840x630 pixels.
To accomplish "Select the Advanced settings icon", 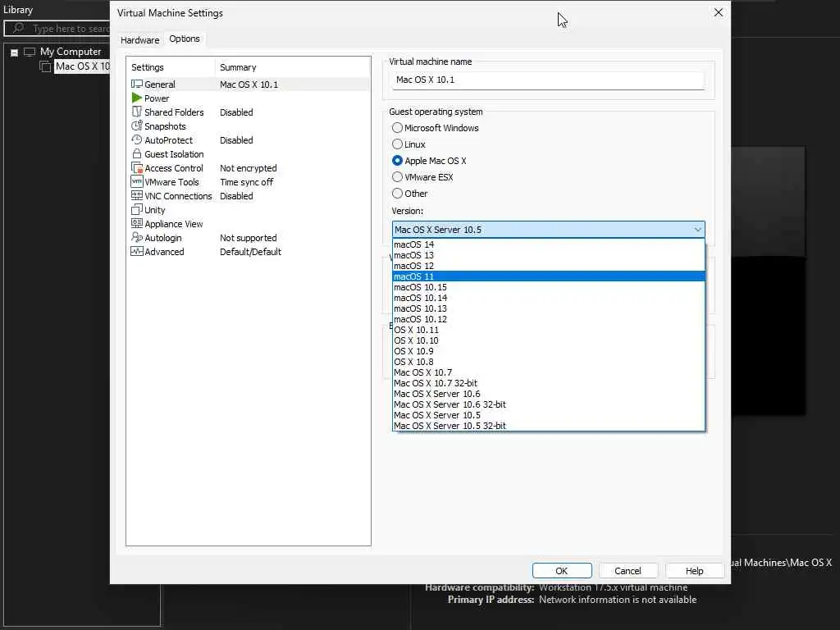I will pos(137,251).
